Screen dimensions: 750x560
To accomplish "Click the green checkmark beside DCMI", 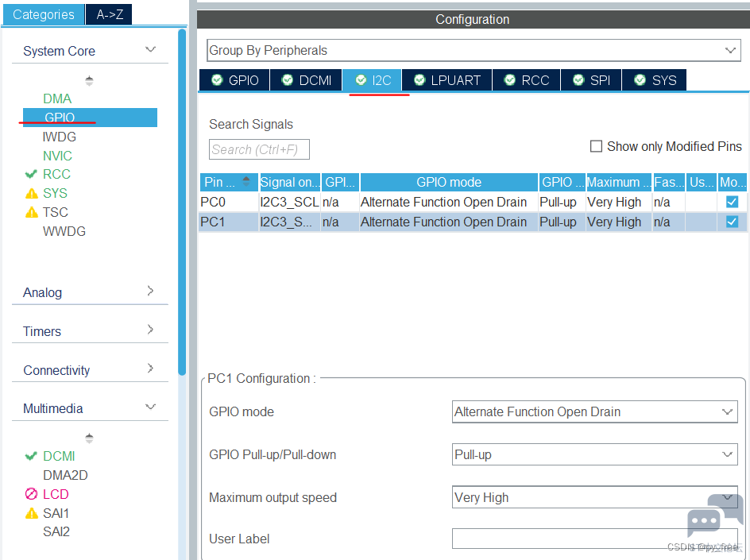I will pos(31,456).
